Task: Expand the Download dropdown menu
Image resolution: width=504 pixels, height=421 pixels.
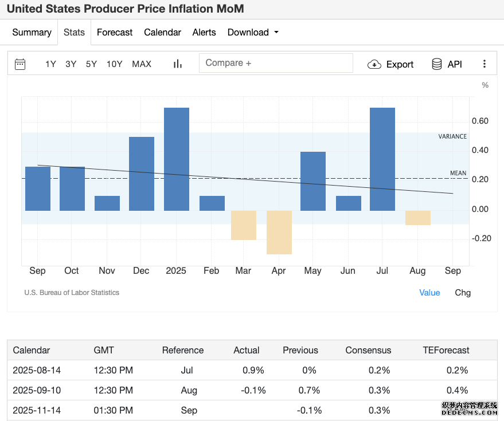Action: pyautogui.click(x=253, y=32)
